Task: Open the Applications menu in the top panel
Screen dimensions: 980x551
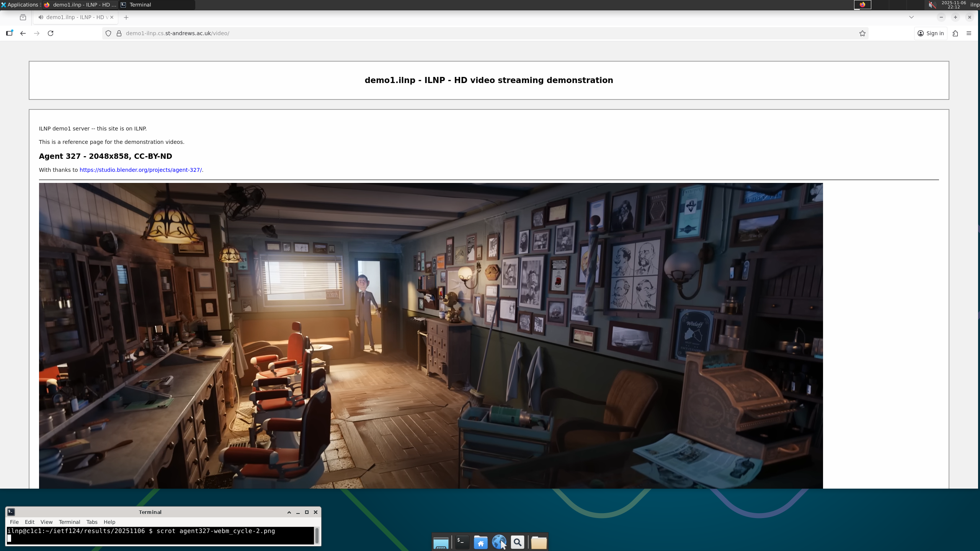Action: point(20,5)
